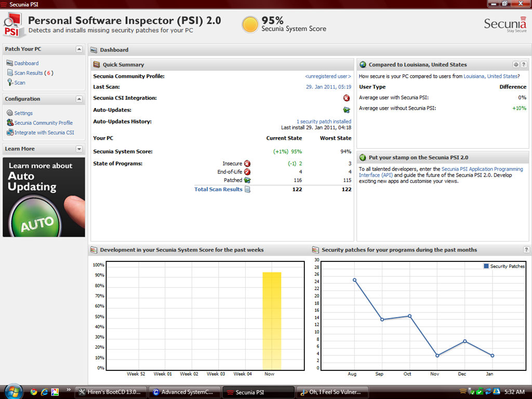Click the Integrate with CSI icon
This screenshot has width=532, height=399.
(10, 132)
